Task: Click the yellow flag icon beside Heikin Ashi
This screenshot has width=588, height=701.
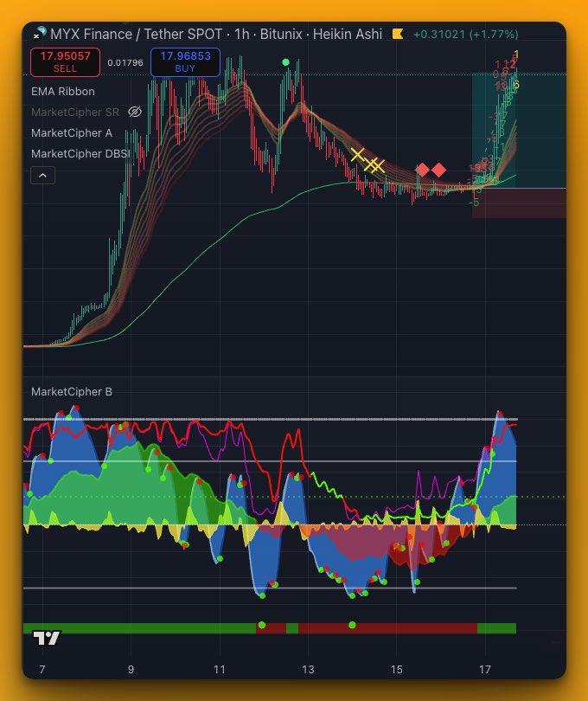Action: (398, 34)
